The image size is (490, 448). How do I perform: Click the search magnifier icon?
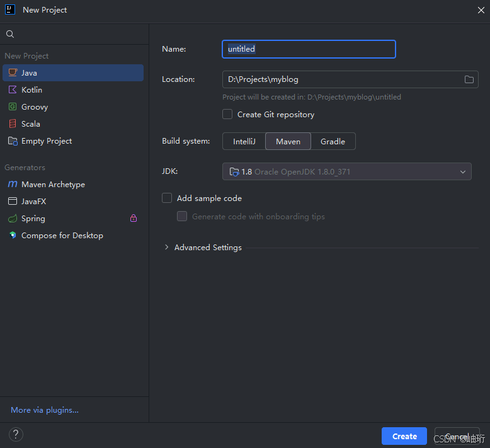10,34
